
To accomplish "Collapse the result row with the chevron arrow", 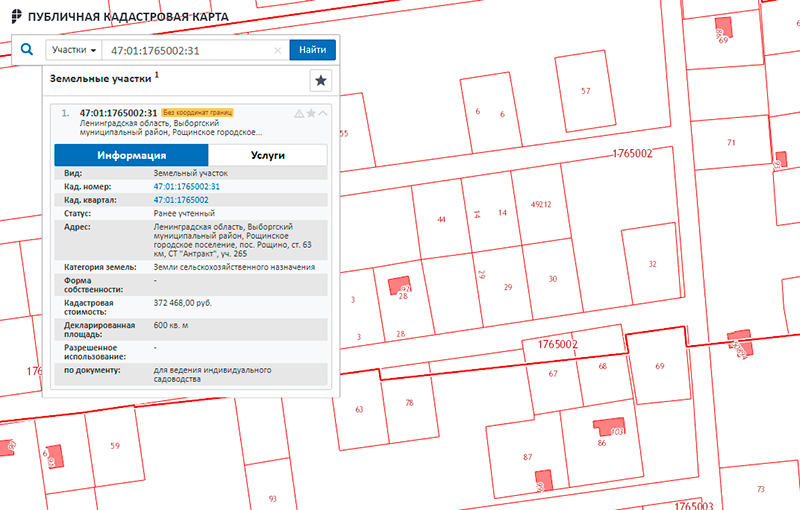I will (x=323, y=113).
